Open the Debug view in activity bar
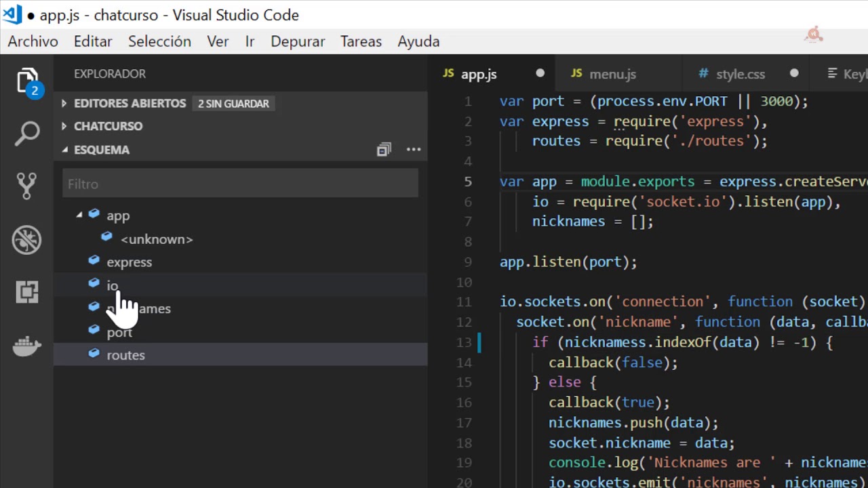 click(27, 240)
